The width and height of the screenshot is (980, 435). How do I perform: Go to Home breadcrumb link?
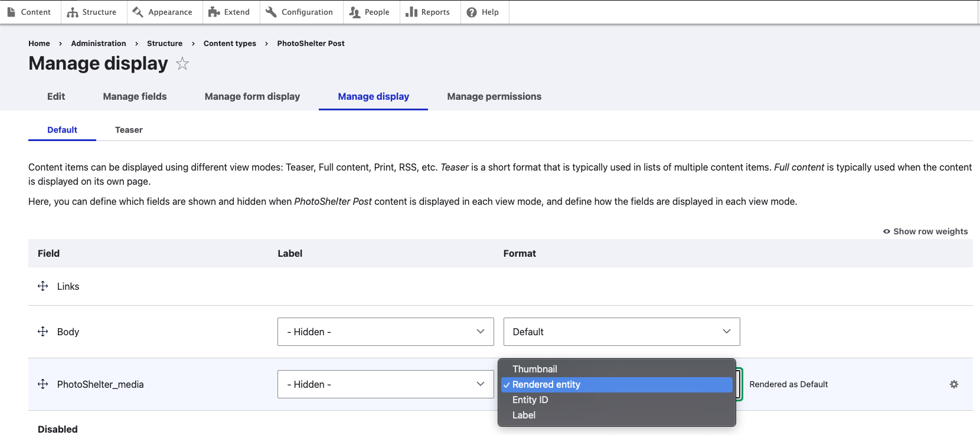39,43
